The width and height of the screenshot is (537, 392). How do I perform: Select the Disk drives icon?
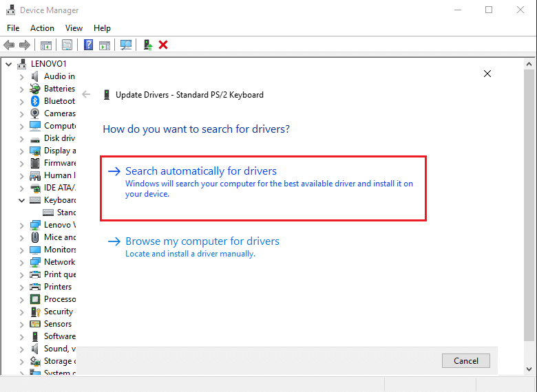click(35, 140)
